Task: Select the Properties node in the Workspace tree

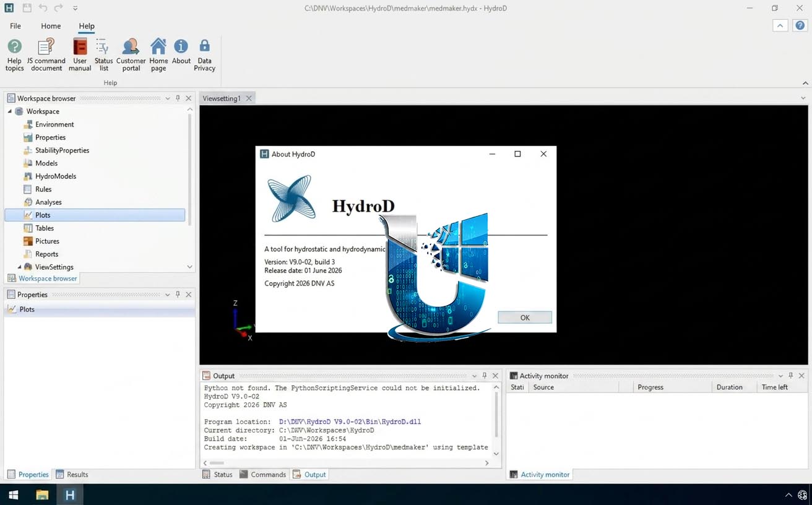Action: (x=50, y=137)
